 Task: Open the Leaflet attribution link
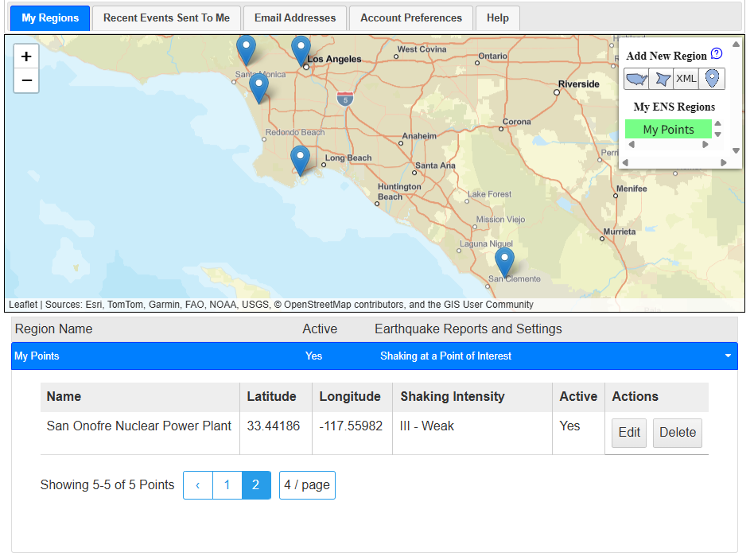22,305
